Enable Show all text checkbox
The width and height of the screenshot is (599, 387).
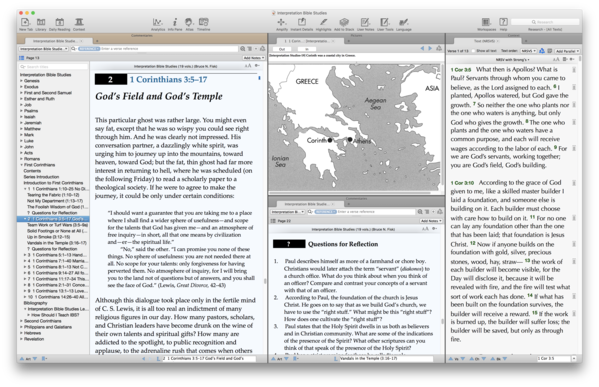473,51
